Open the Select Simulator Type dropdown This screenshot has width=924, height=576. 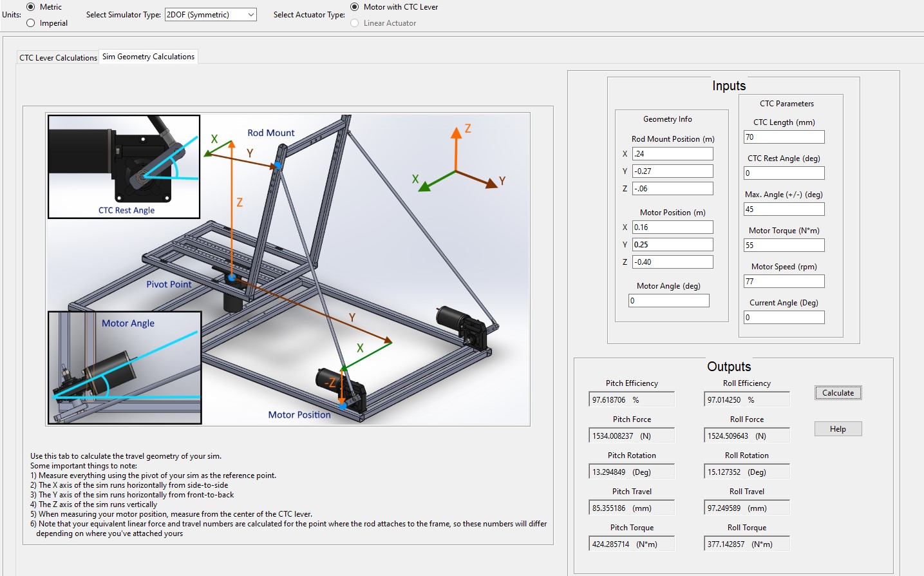(211, 15)
